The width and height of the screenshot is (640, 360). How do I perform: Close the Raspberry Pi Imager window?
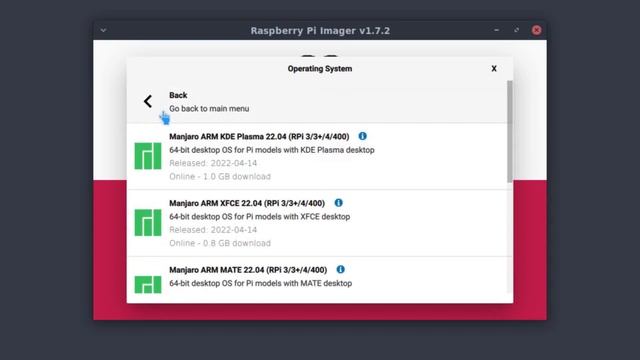[x=536, y=30]
